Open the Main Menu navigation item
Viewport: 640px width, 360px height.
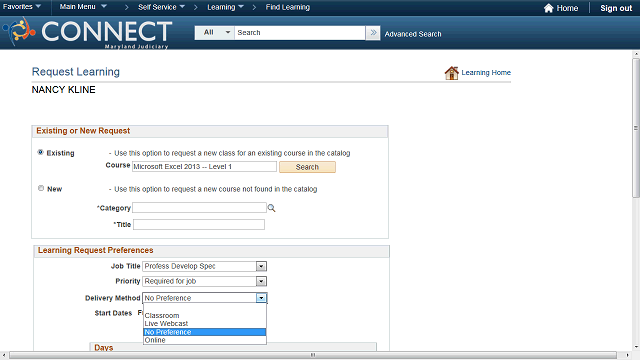coord(83,7)
